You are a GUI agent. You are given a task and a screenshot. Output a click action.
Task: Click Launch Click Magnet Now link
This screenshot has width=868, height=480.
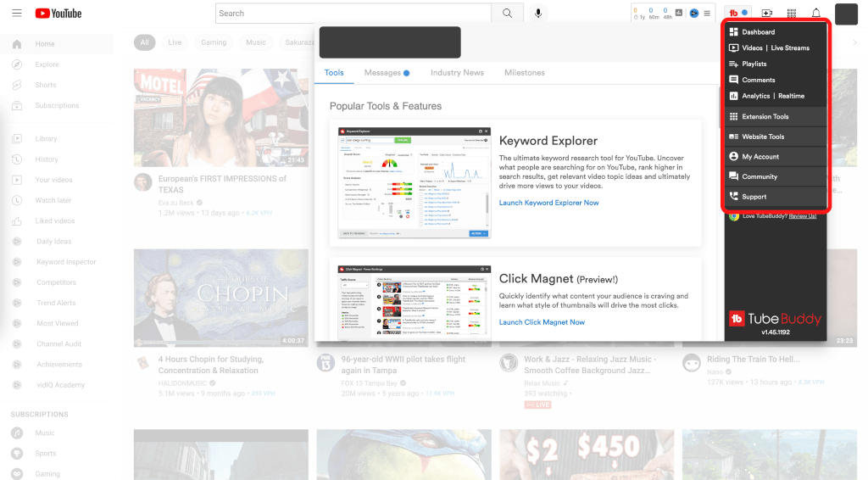(x=542, y=322)
